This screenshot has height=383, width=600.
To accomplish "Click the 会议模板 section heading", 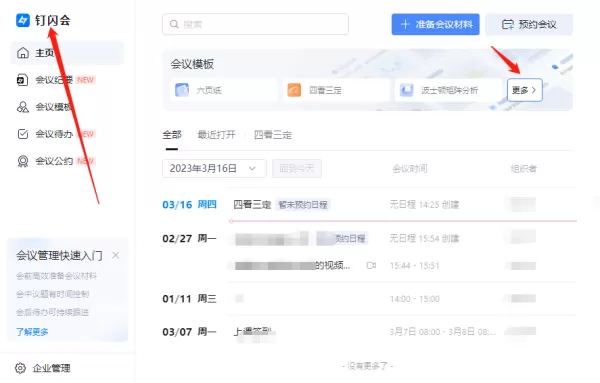I will (192, 64).
